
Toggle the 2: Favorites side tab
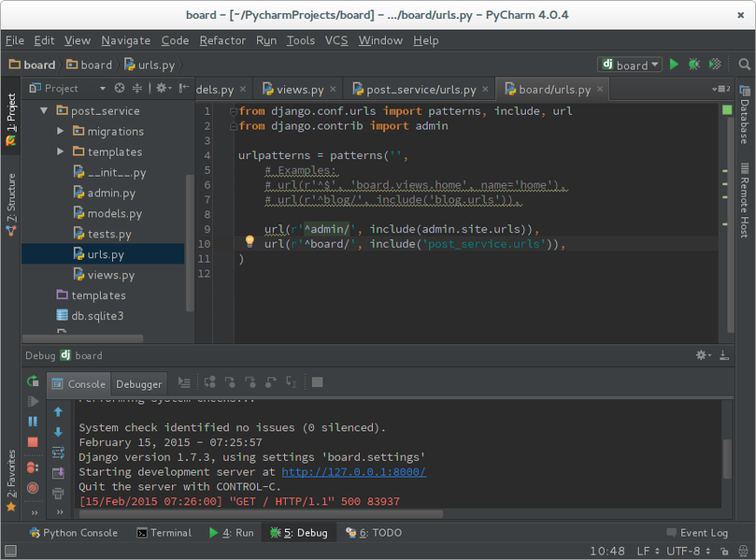pos(10,481)
